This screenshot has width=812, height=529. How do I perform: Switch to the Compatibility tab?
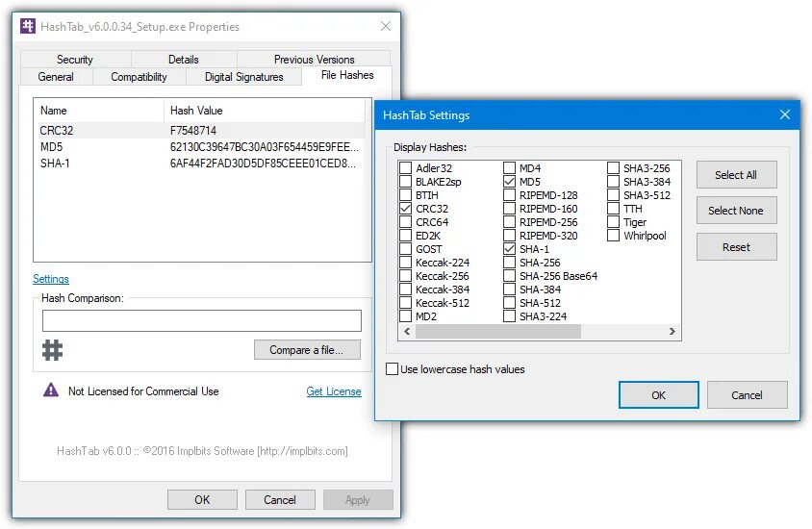[139, 77]
